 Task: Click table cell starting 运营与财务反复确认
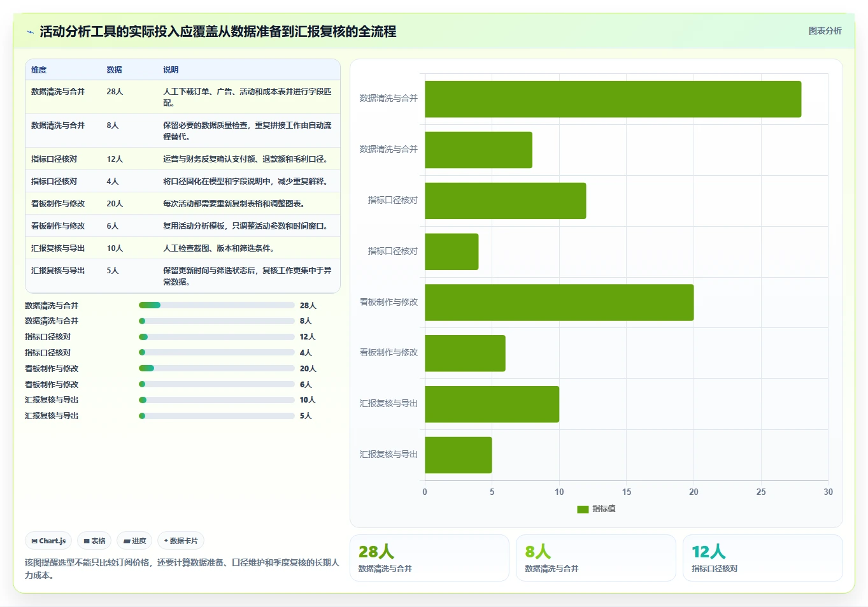248,159
